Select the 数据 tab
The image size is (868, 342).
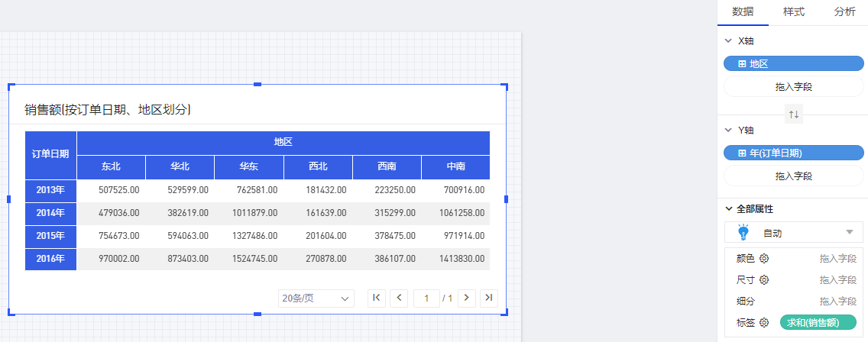[x=743, y=12]
